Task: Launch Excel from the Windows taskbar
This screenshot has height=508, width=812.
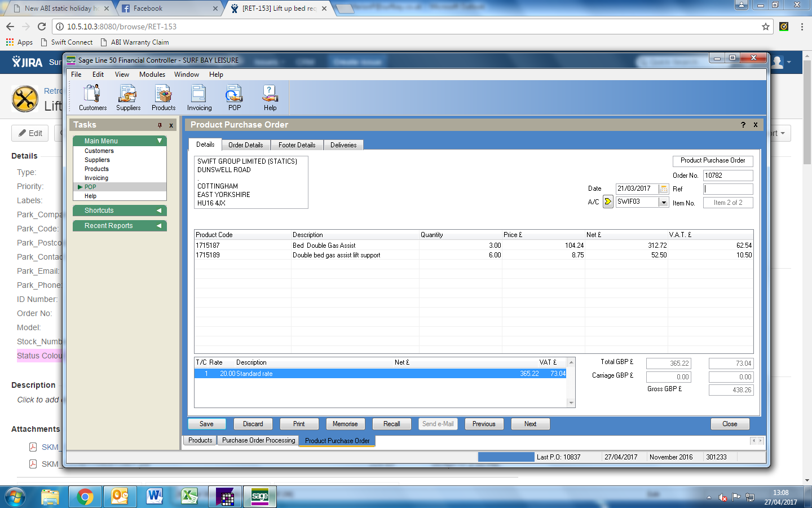Action: point(189,497)
